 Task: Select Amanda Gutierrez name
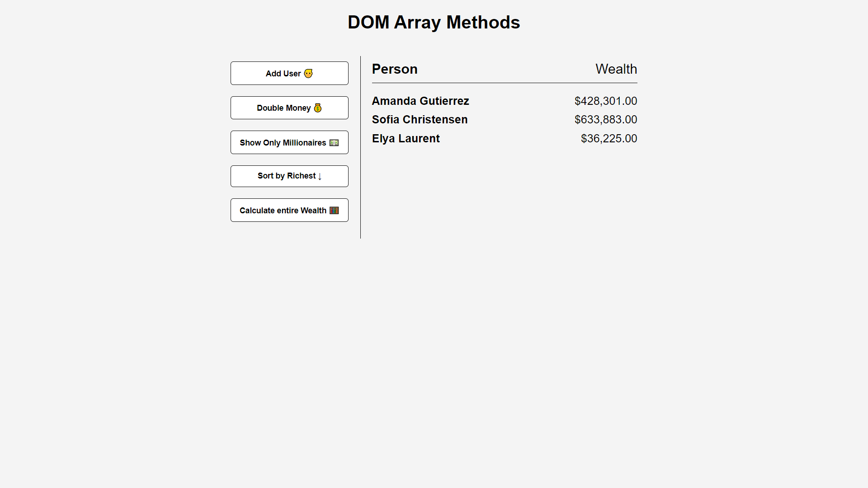420,101
